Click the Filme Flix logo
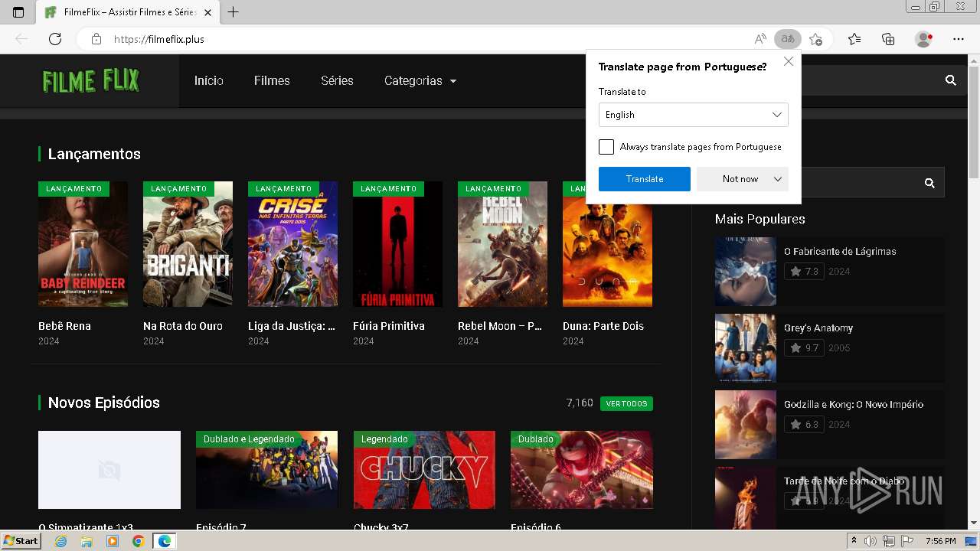The width and height of the screenshot is (980, 551). [90, 80]
